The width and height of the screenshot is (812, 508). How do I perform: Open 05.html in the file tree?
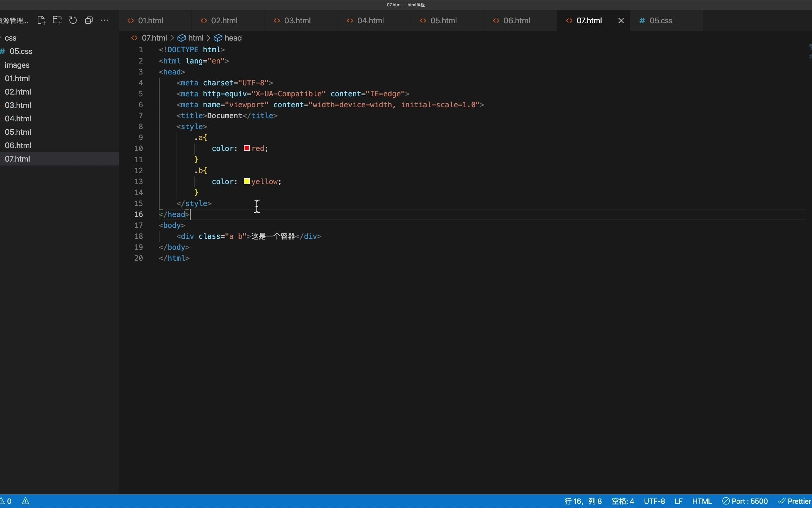(x=59, y=132)
